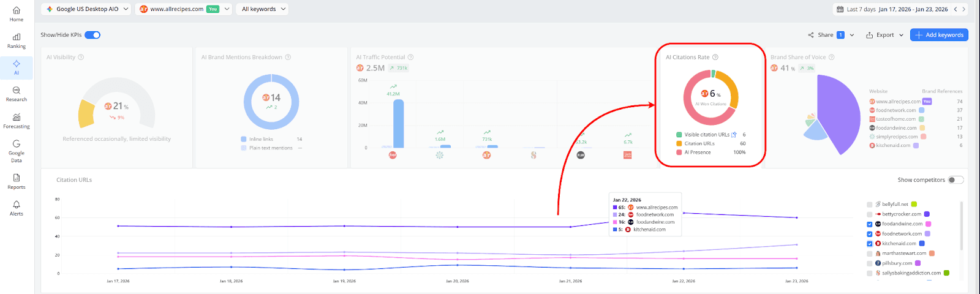
Task: Open help icon beside AI Traffic Potential
Action: 411,57
